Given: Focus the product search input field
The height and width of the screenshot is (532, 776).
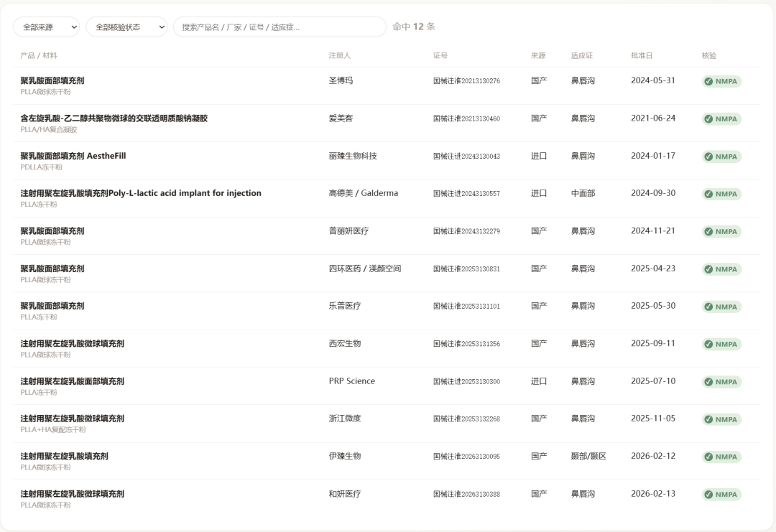Looking at the screenshot, I should point(280,27).
